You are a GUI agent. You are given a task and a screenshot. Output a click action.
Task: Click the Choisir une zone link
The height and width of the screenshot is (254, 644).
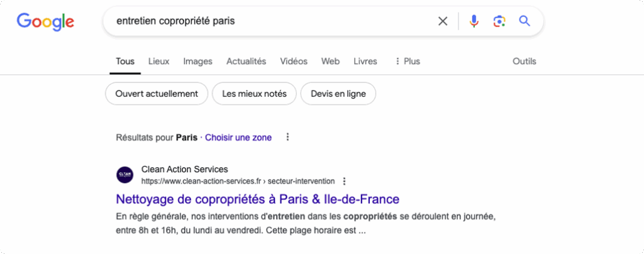[x=238, y=137]
